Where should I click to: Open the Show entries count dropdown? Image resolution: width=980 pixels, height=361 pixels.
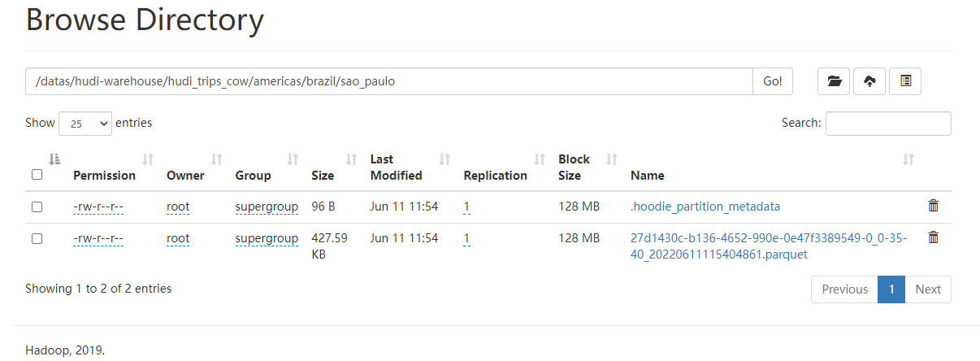click(85, 124)
